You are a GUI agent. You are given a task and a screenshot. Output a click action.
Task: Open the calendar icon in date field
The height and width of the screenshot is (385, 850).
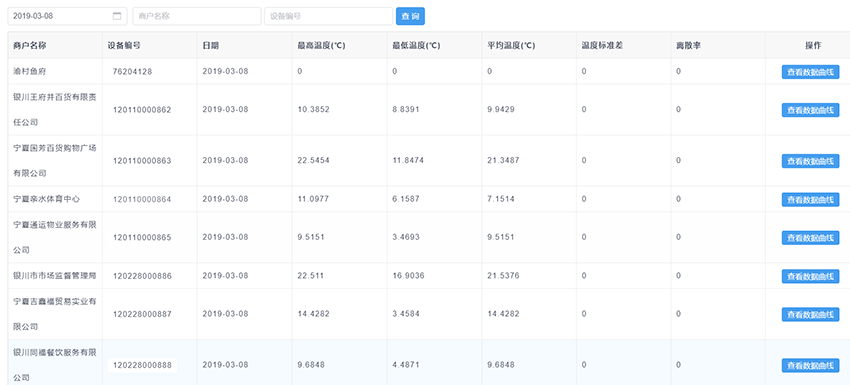pos(117,16)
